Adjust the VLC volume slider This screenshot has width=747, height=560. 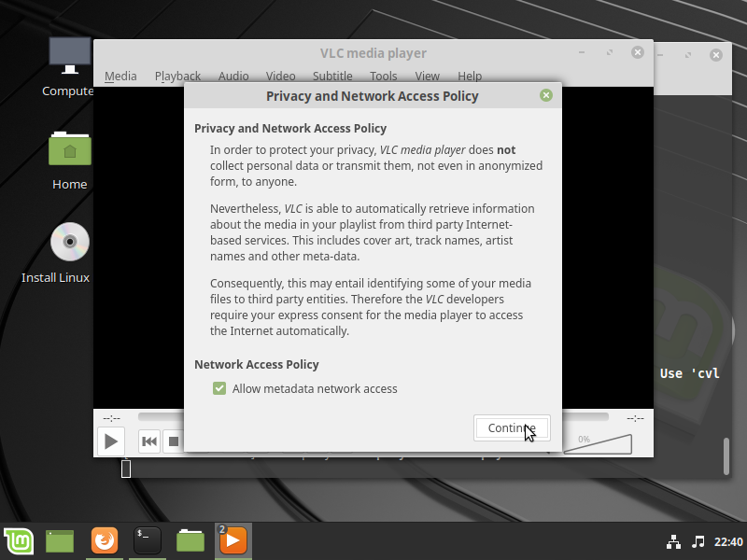[598, 444]
